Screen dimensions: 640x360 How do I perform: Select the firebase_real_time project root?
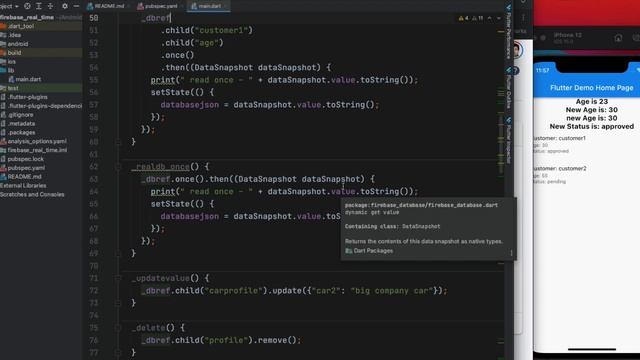click(x=27, y=17)
